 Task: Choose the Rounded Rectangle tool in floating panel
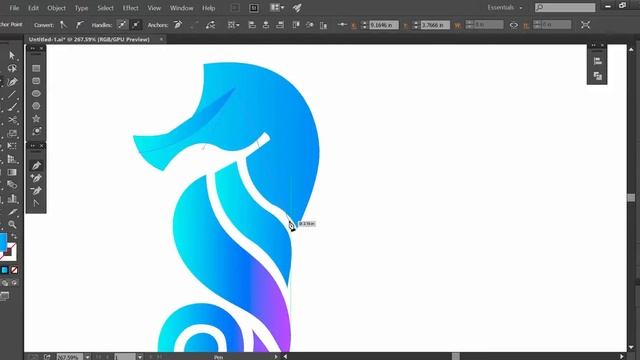click(36, 81)
